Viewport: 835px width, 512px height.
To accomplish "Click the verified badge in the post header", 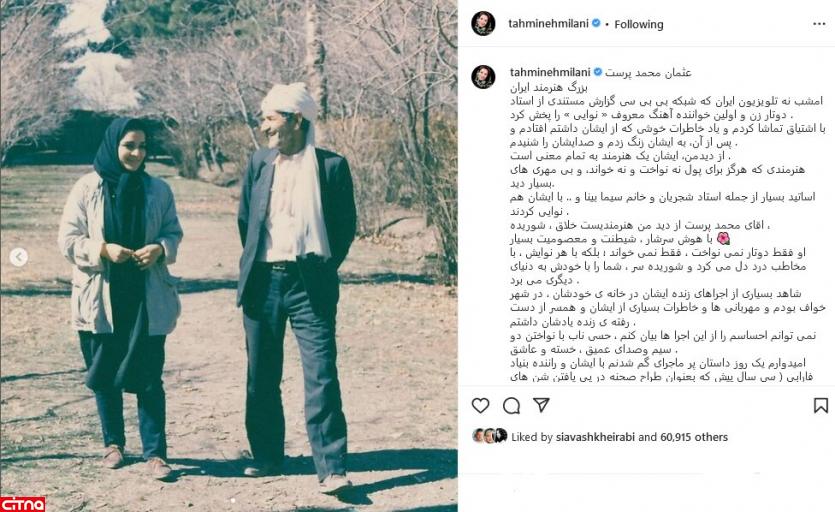I will [x=596, y=23].
